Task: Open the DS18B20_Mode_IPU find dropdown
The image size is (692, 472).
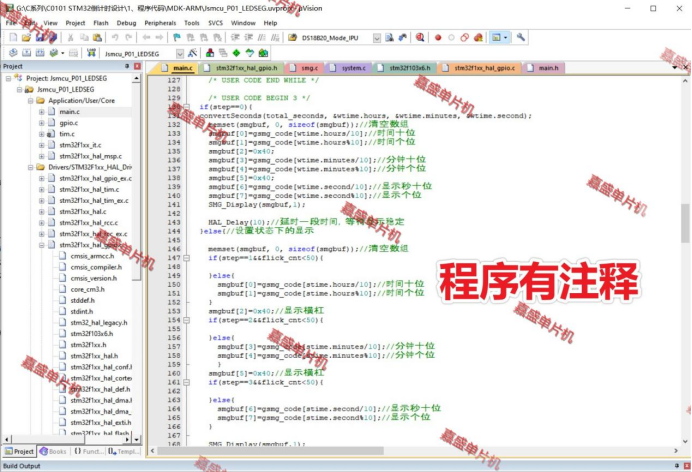Action: (x=376, y=38)
